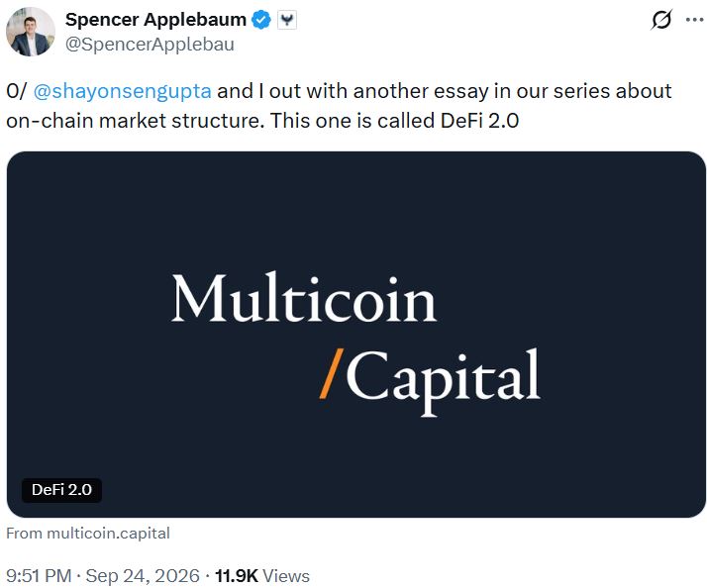The height and width of the screenshot is (588, 707).
Task: Open the three-dot more options menu
Action: tap(695, 20)
